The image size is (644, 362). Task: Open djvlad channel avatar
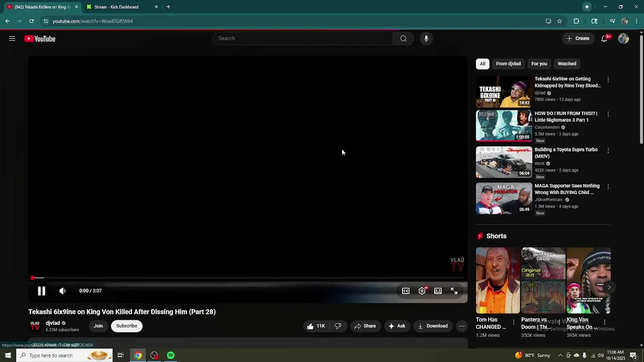pos(35,326)
